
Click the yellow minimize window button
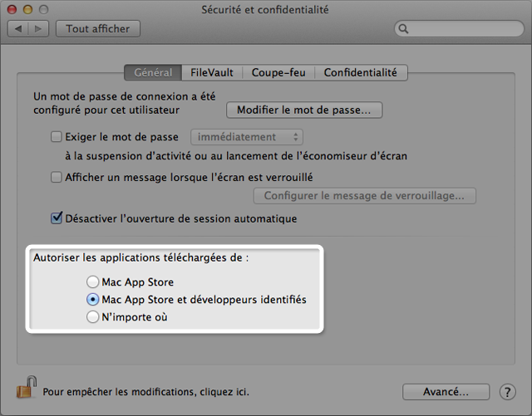[27, 9]
